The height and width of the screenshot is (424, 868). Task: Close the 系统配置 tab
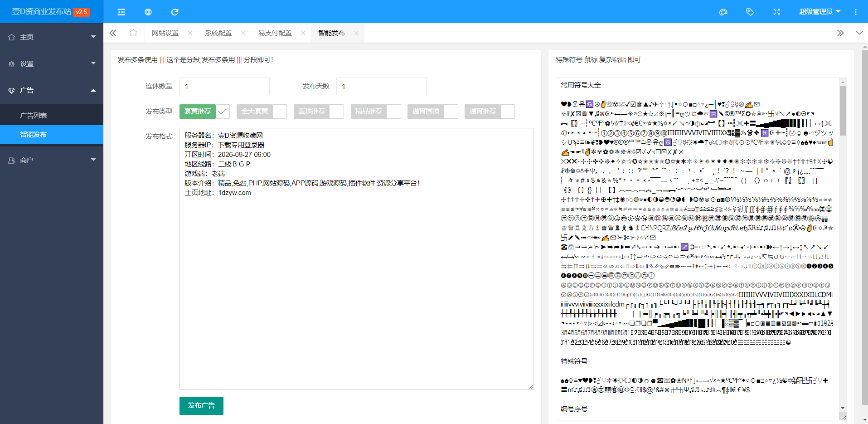click(x=243, y=33)
